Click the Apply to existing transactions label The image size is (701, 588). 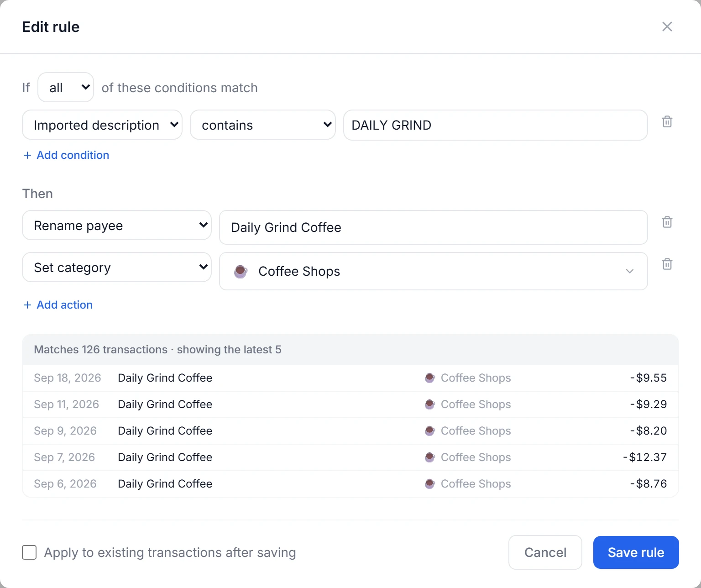[170, 552]
